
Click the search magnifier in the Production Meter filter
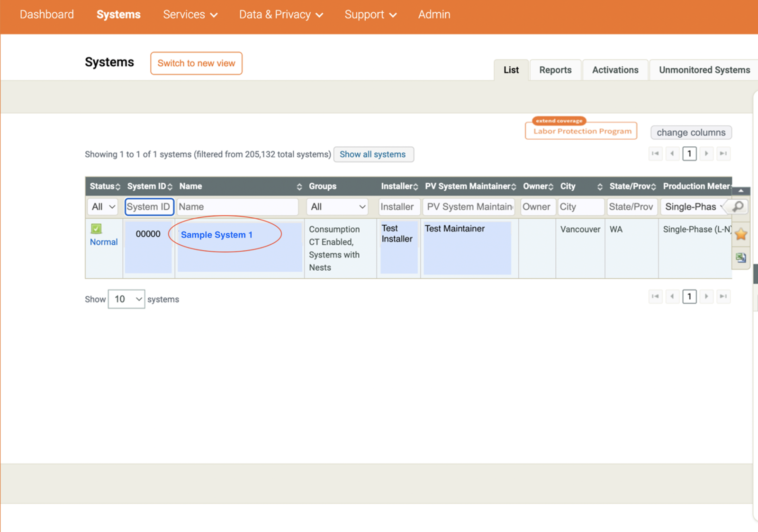(738, 207)
